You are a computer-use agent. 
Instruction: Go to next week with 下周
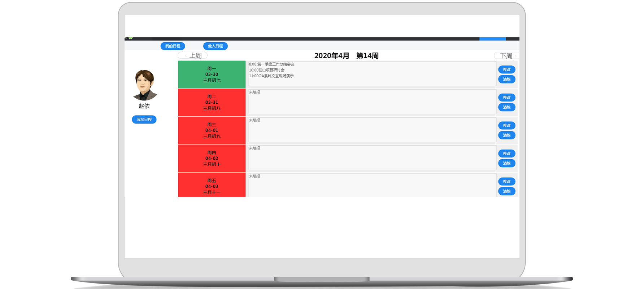click(x=506, y=56)
